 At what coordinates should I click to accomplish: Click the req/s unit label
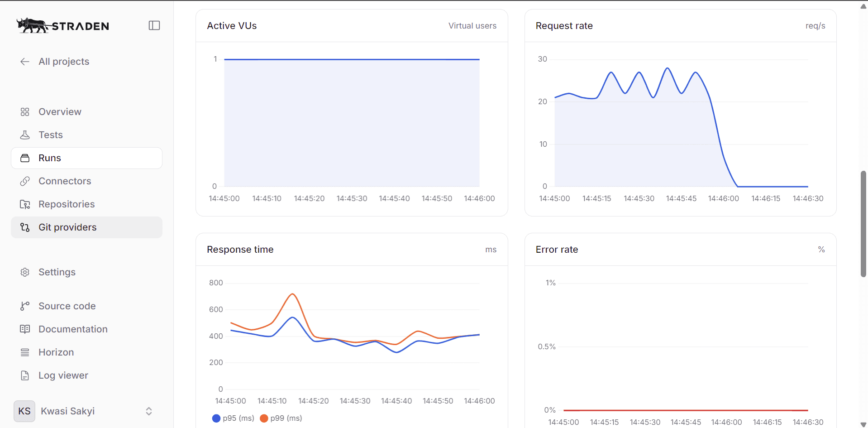815,26
